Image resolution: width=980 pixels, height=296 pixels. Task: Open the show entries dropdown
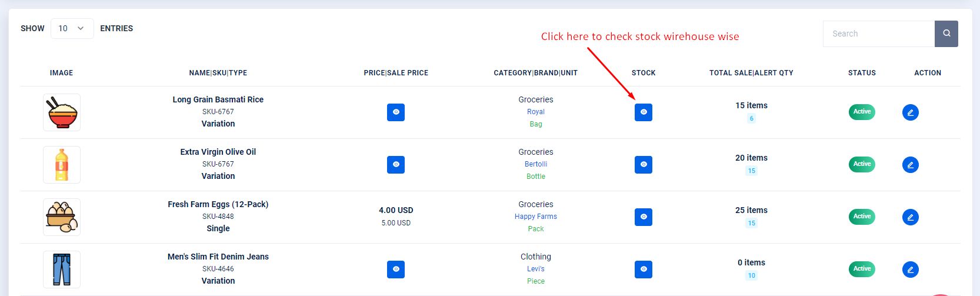pyautogui.click(x=72, y=28)
